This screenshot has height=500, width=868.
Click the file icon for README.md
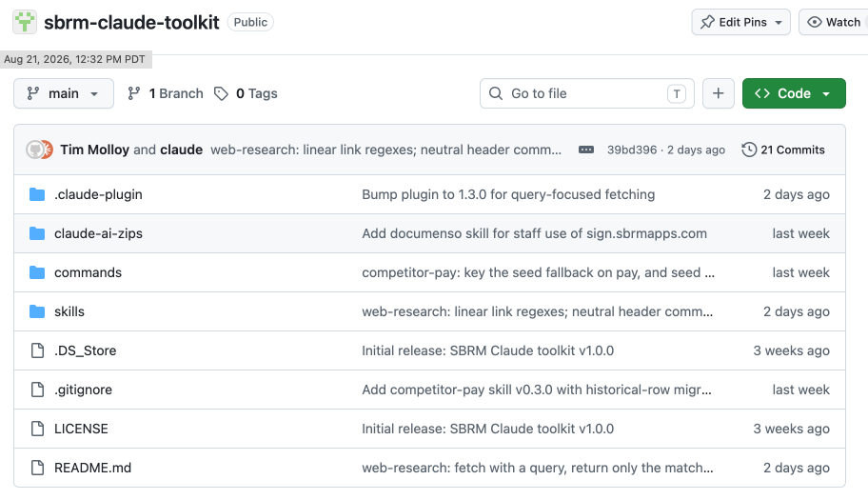pyautogui.click(x=37, y=468)
